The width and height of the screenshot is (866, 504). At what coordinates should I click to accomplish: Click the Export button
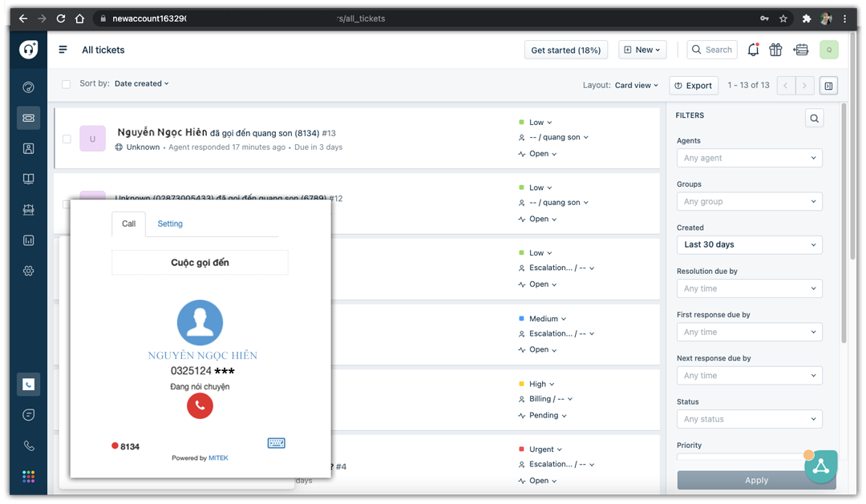[694, 86]
